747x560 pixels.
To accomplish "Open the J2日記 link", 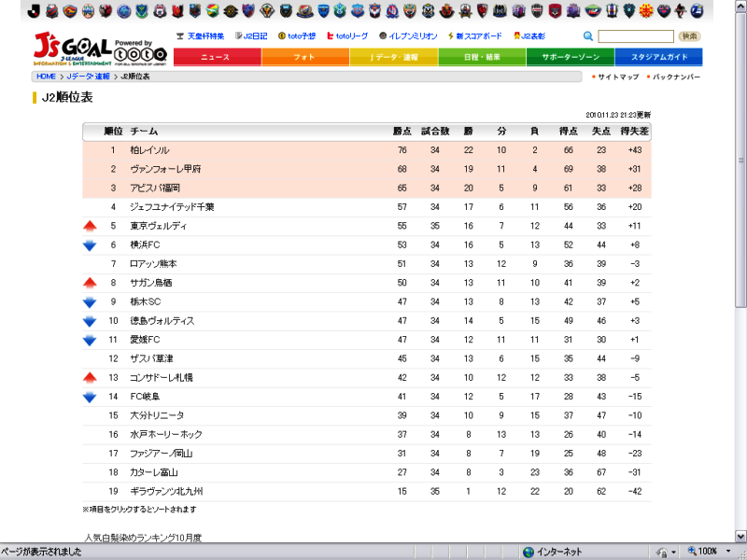I will (x=251, y=36).
